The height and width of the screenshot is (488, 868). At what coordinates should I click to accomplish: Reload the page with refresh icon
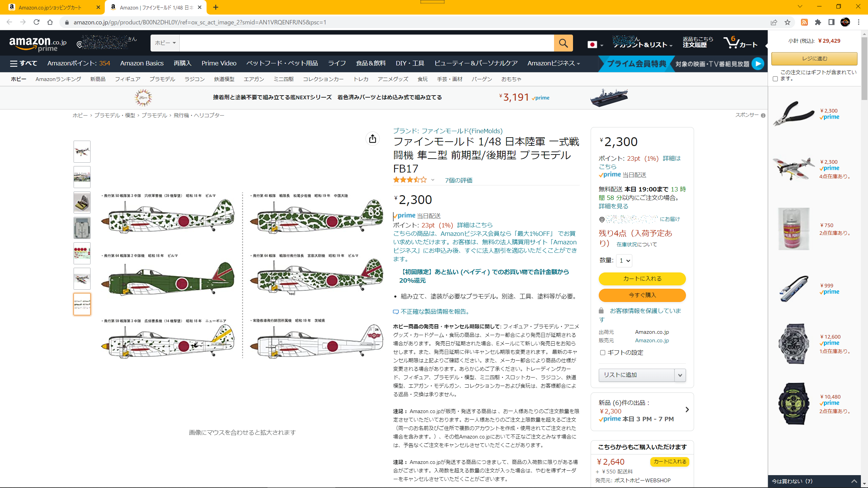coord(37,22)
